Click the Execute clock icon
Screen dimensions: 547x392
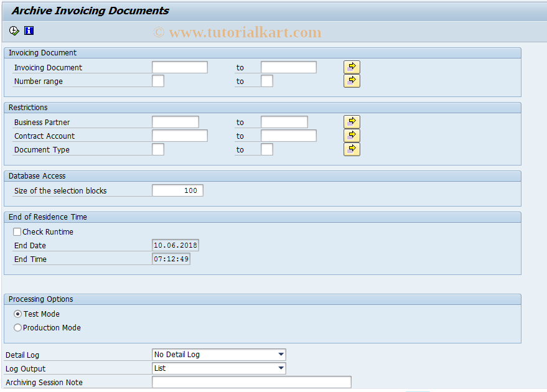click(x=14, y=31)
